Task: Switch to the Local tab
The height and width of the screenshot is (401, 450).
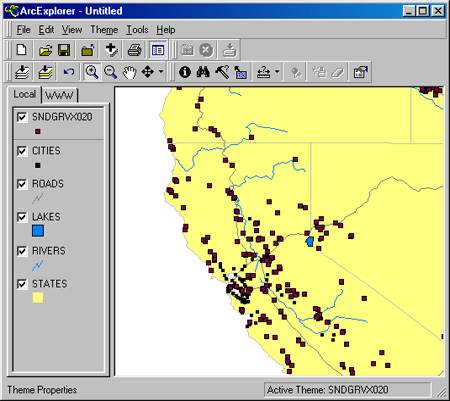Action: pyautogui.click(x=24, y=94)
